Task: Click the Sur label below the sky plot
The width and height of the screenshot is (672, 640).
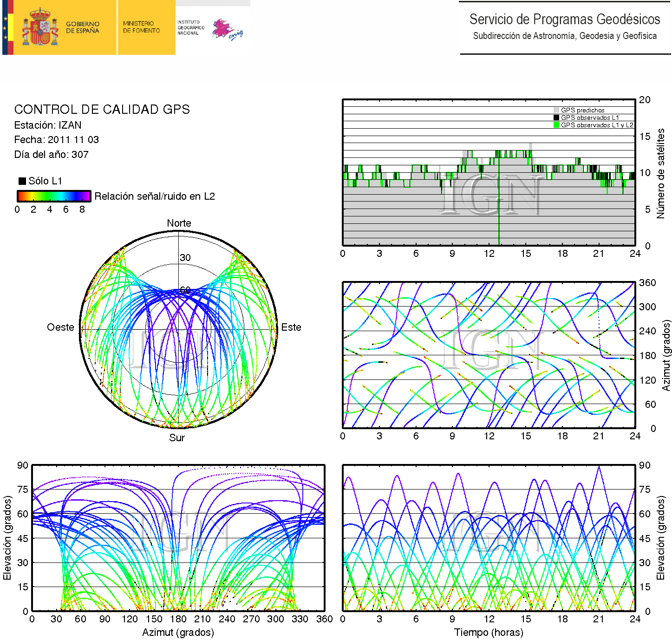Action: (x=176, y=438)
